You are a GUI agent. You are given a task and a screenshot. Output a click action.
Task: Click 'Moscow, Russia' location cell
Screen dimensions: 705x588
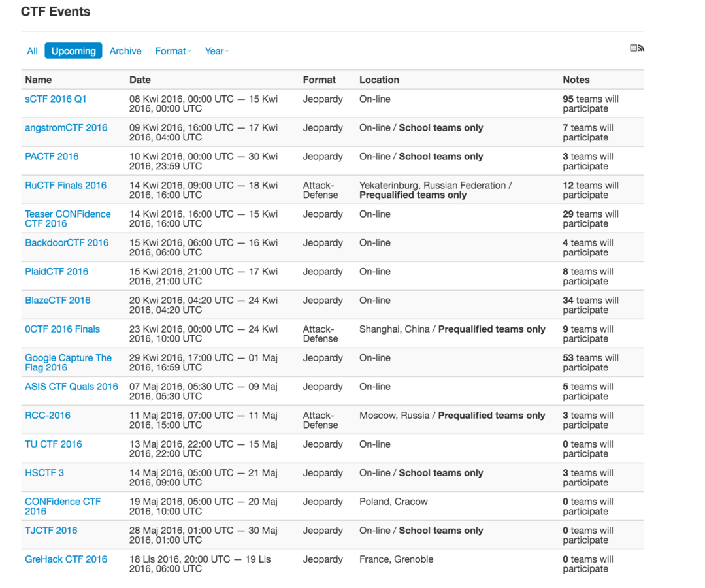coord(452,416)
